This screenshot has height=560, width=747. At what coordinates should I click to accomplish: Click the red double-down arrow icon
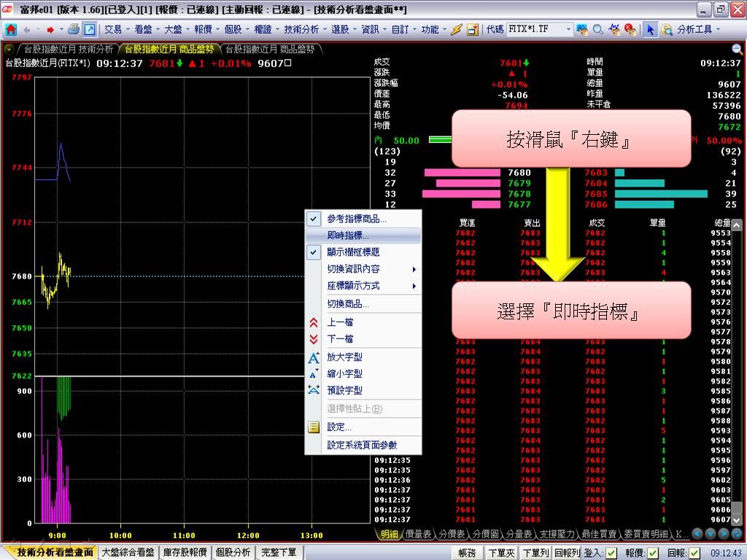[x=314, y=339]
